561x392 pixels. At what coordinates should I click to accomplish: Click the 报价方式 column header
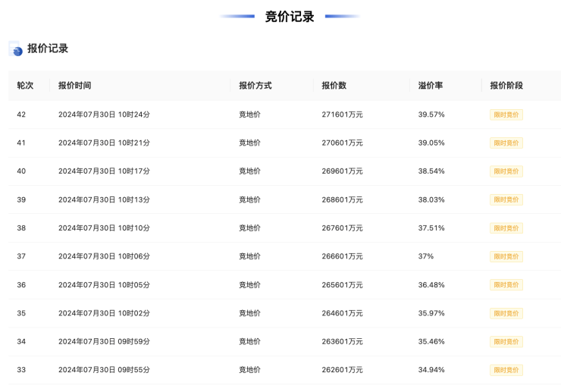point(255,86)
